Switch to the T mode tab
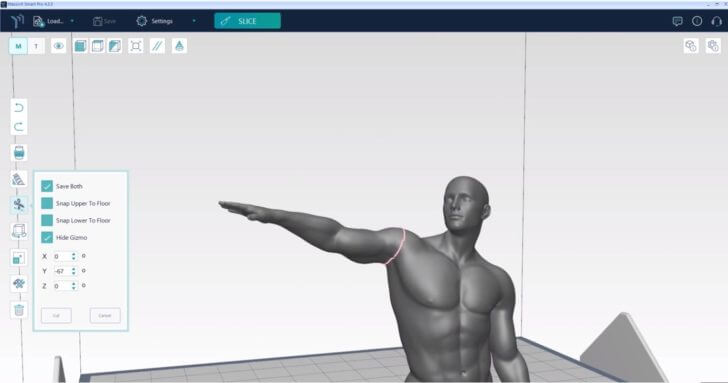 pyautogui.click(x=36, y=46)
